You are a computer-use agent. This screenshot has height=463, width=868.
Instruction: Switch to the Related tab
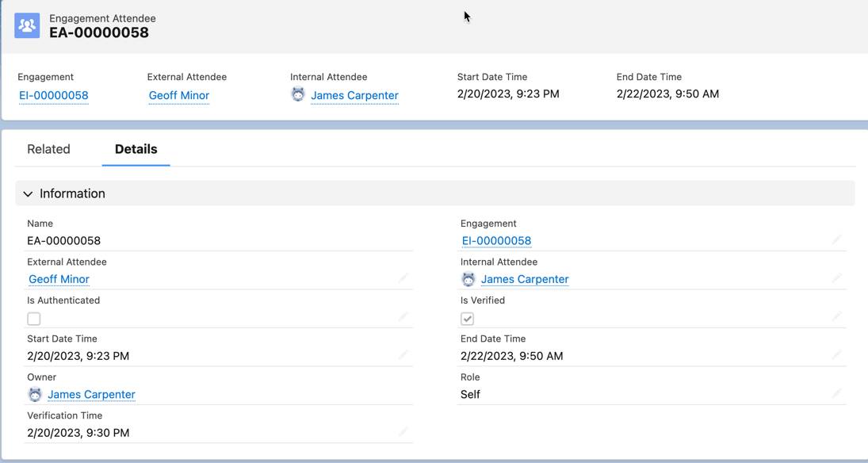coord(48,149)
